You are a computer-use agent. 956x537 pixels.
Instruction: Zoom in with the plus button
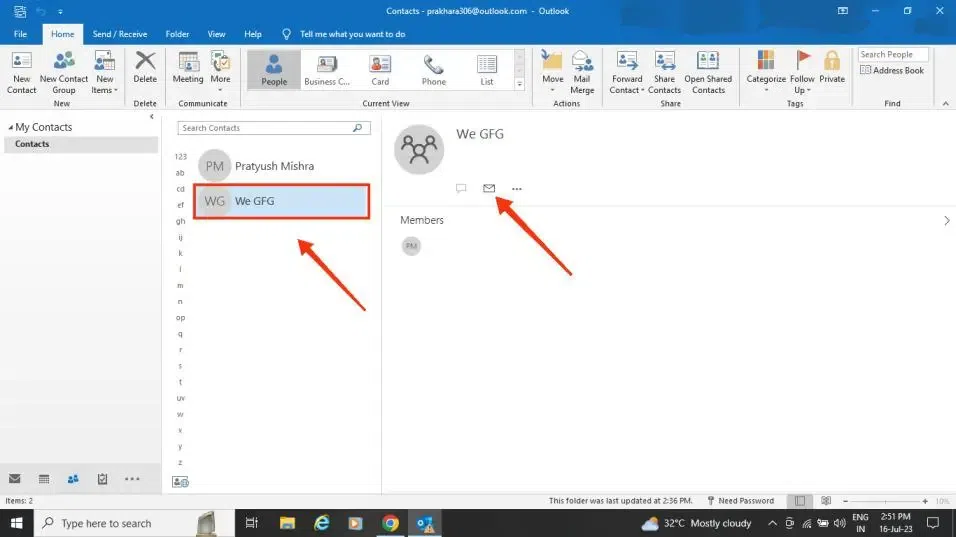click(x=925, y=501)
